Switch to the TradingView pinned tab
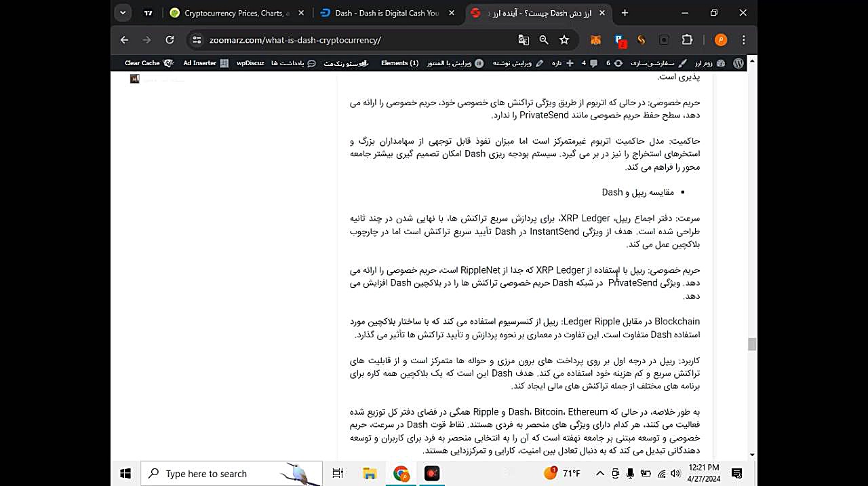The image size is (868, 486). pyautogui.click(x=149, y=13)
